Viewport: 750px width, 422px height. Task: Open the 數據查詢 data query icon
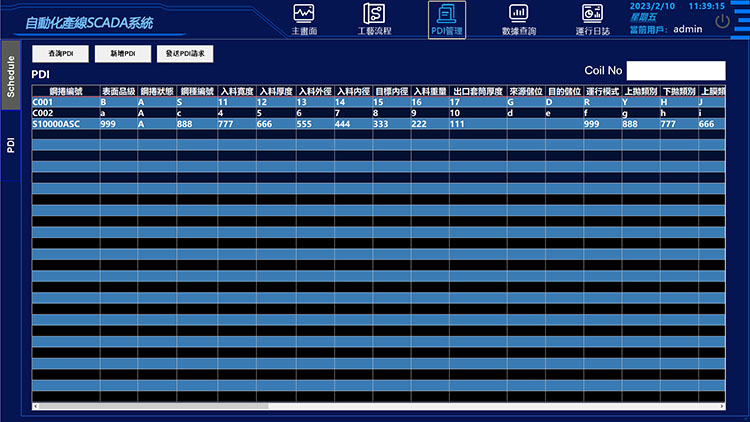point(518,20)
